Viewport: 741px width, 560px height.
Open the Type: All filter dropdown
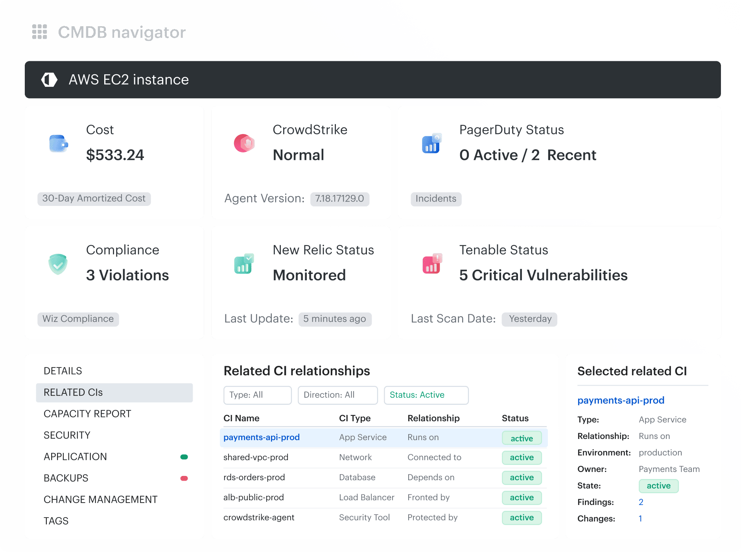tap(258, 395)
